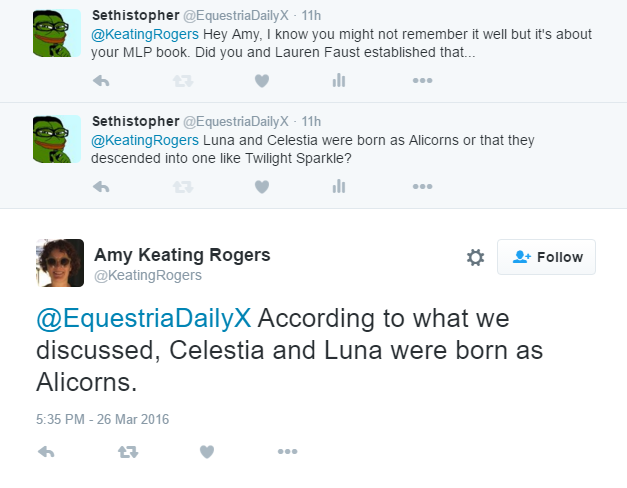The width and height of the screenshot is (627, 488).
Task: Like Amy Keating Rogers' main tweet
Action: (x=207, y=452)
